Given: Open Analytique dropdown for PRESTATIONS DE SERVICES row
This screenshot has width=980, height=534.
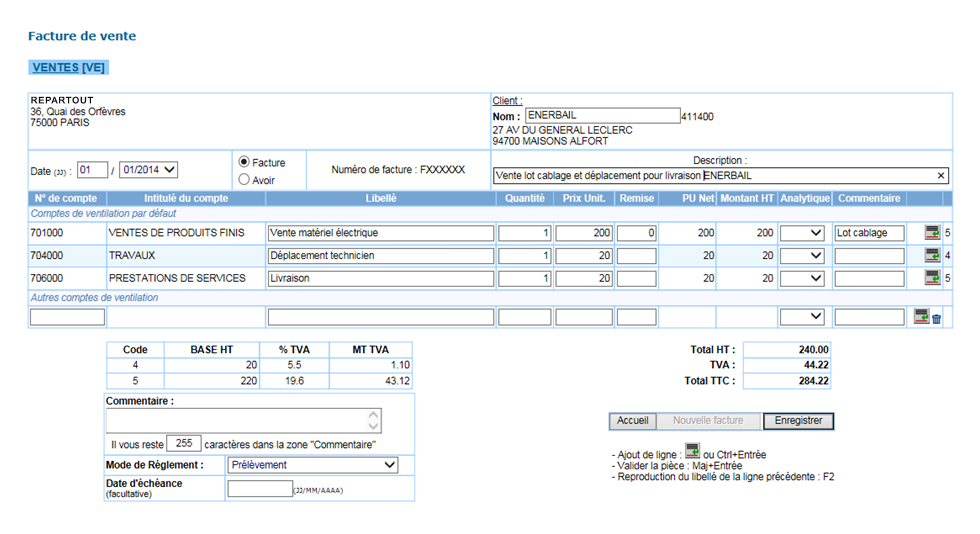Looking at the screenshot, I should pyautogui.click(x=802, y=278).
